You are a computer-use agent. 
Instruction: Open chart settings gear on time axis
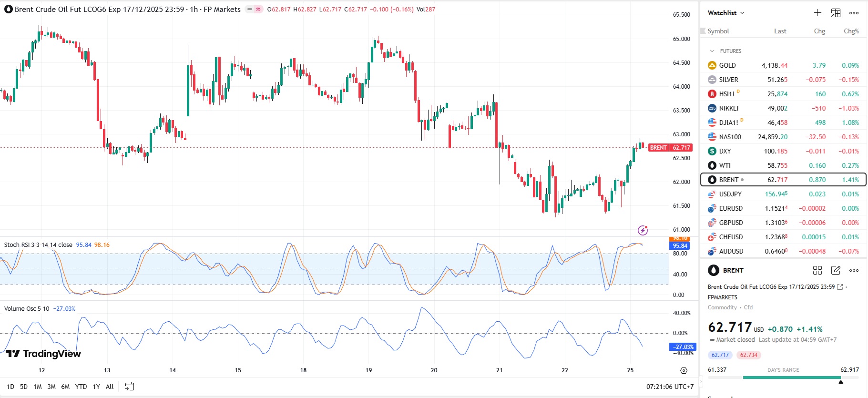[684, 370]
